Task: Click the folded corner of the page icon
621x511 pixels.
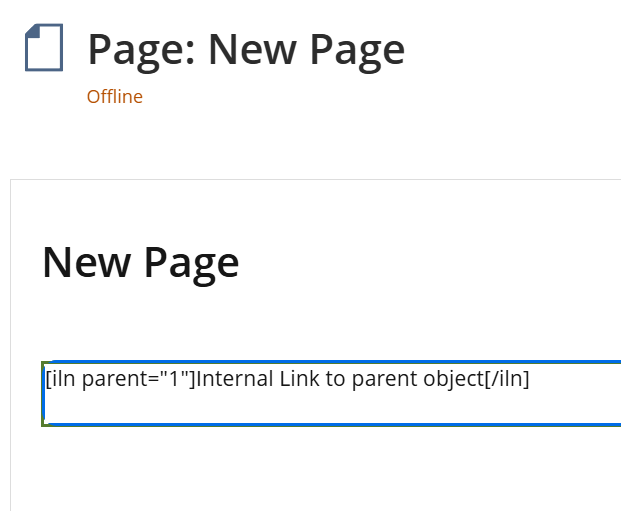Action: pyautogui.click(x=33, y=33)
